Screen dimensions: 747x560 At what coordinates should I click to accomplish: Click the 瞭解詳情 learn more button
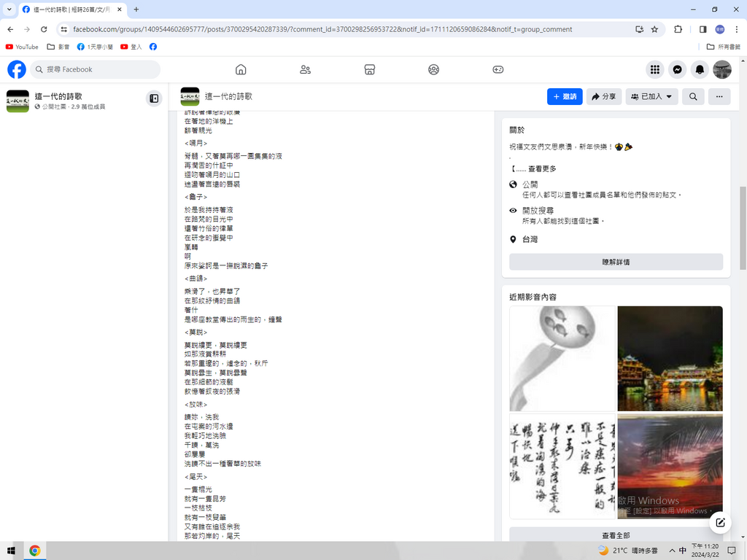pos(616,262)
